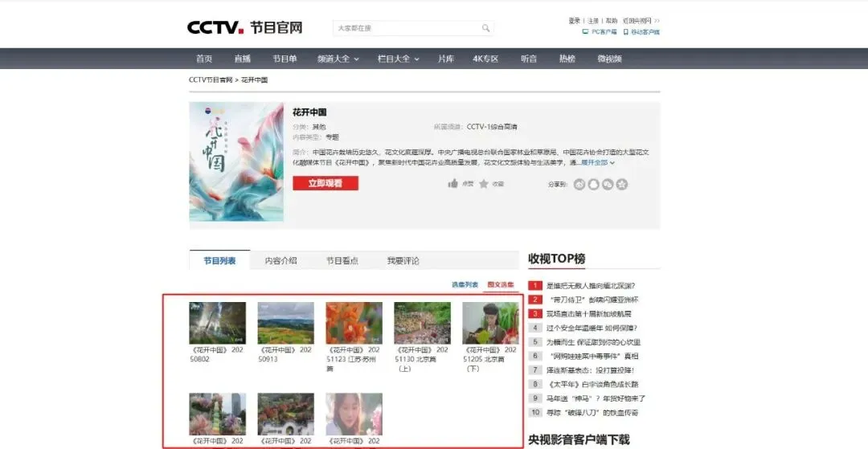
Task: Open TOP list item 4 过个安全年温暖年
Action: [592, 328]
